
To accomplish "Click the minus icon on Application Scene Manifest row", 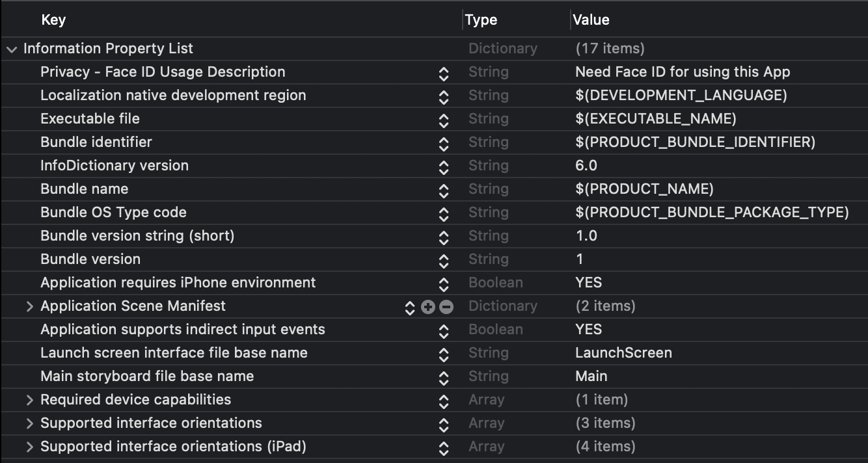I will tap(446, 307).
